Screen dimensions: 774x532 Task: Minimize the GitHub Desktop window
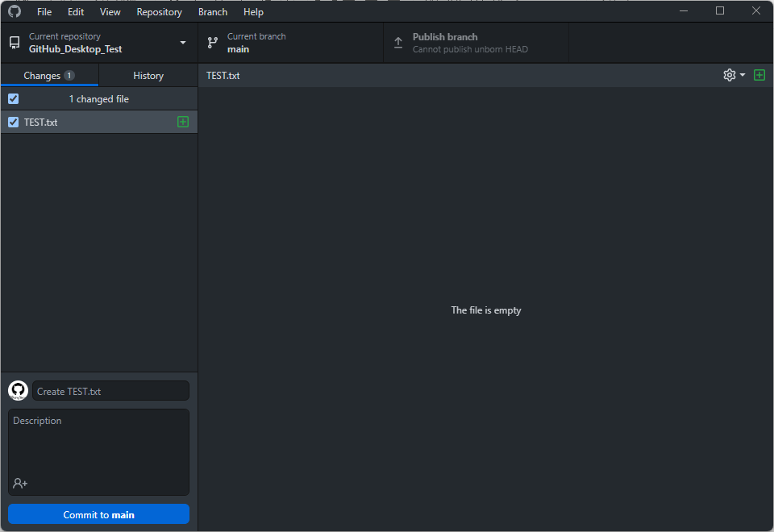click(684, 10)
